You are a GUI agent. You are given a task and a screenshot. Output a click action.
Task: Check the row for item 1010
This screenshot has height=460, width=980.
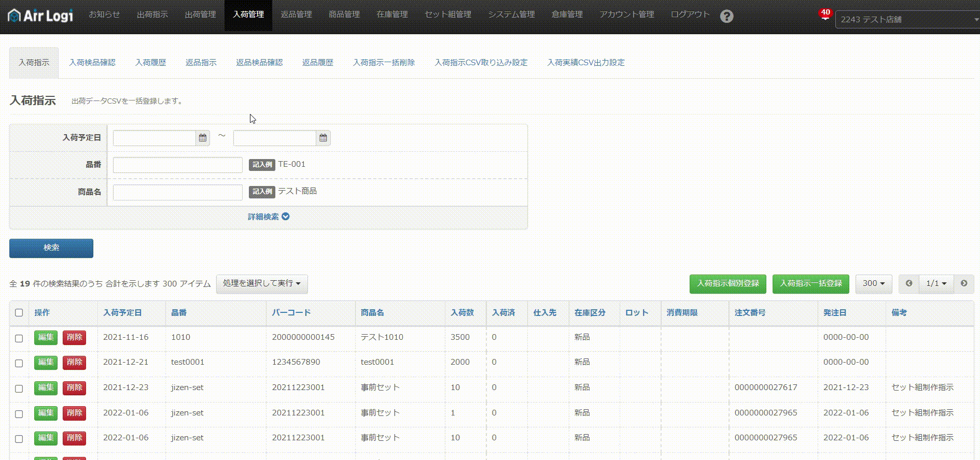tap(19, 338)
